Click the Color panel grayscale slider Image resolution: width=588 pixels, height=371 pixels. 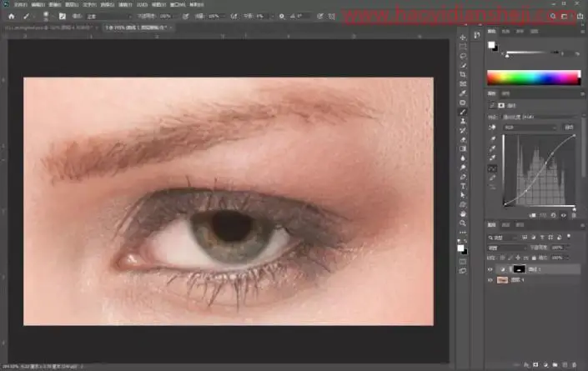[535, 53]
